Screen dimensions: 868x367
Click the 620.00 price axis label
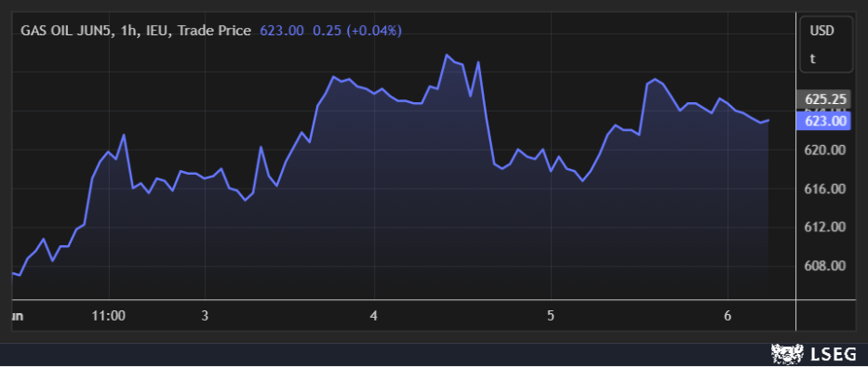[825, 150]
